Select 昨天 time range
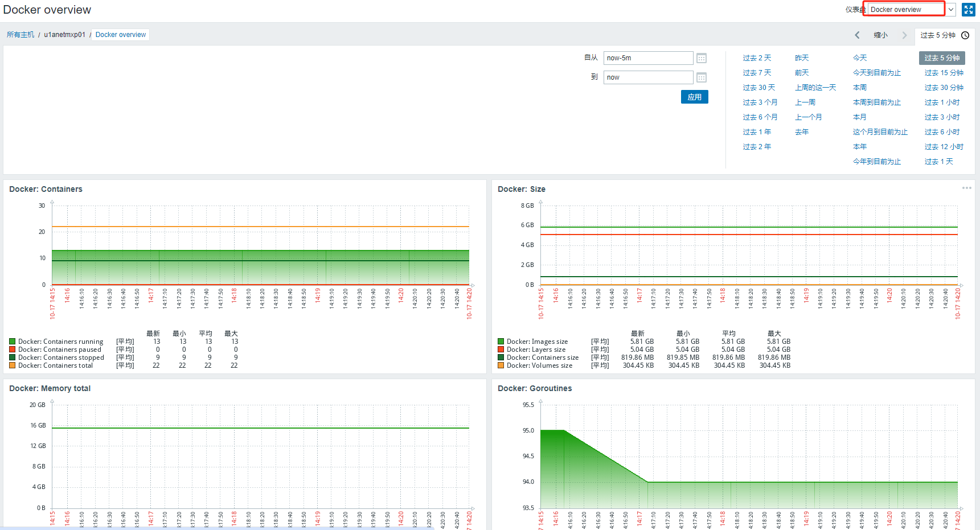Viewport: 980px width, 530px height. 802,58
